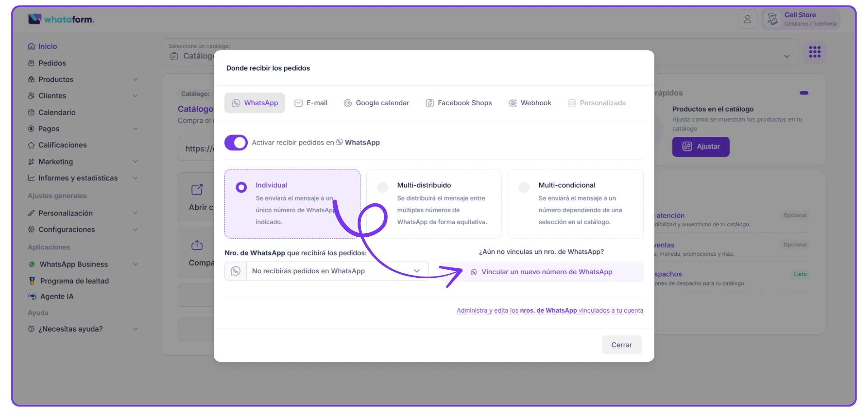The image size is (868, 412).
Task: Click the WhatsApp Business sidebar icon
Action: pyautogui.click(x=32, y=264)
